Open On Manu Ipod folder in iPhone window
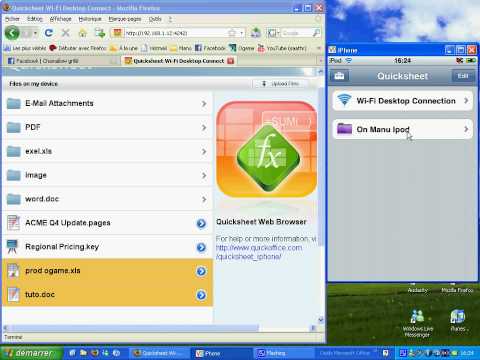 [x=402, y=129]
